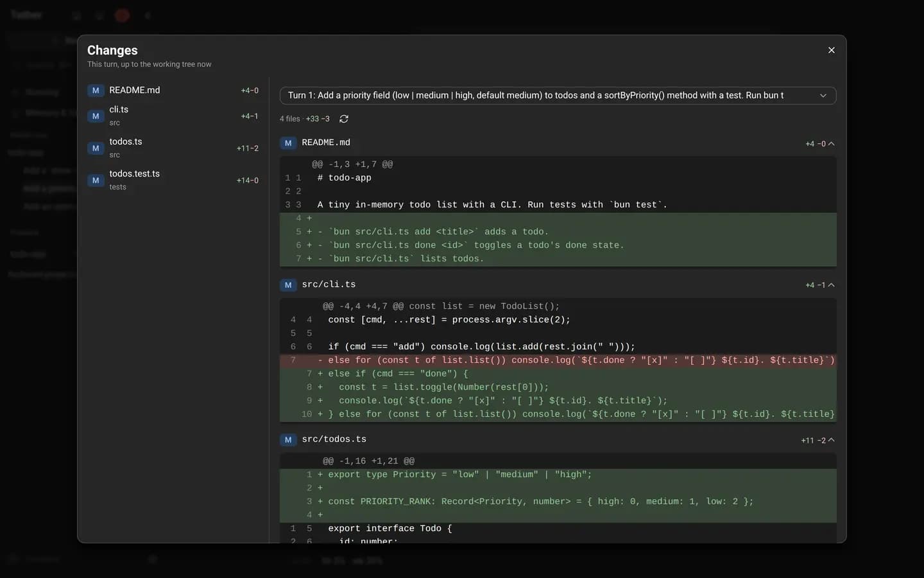924x578 pixels.
Task: Select cli.ts in the file list
Action: [173, 116]
